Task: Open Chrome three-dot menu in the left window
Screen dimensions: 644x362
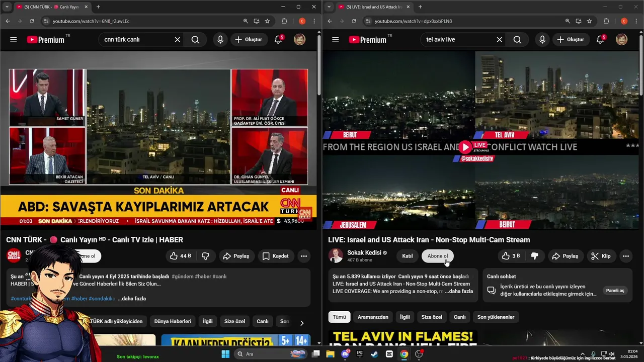Action: click(x=314, y=21)
